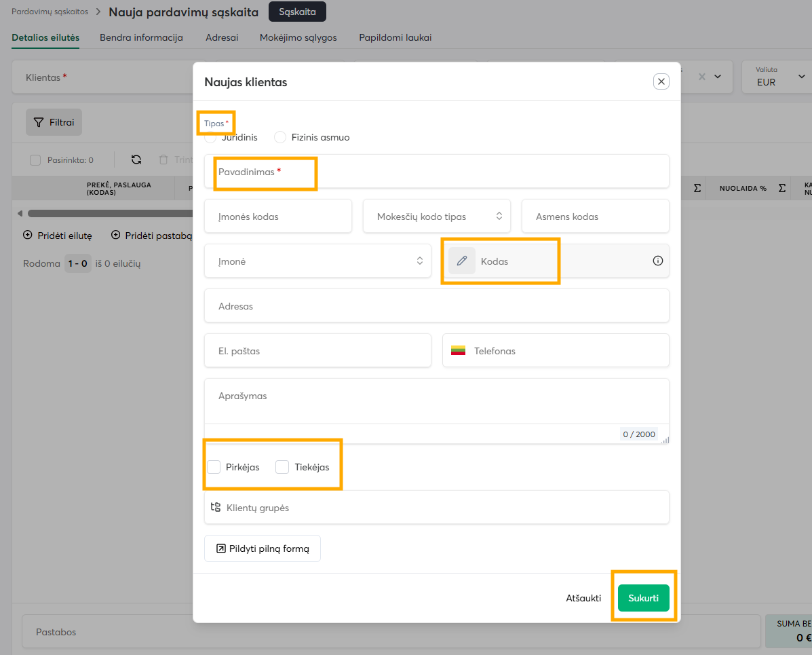
Task: Click the Lithuanian flag in Telefonas field
Action: (x=458, y=351)
